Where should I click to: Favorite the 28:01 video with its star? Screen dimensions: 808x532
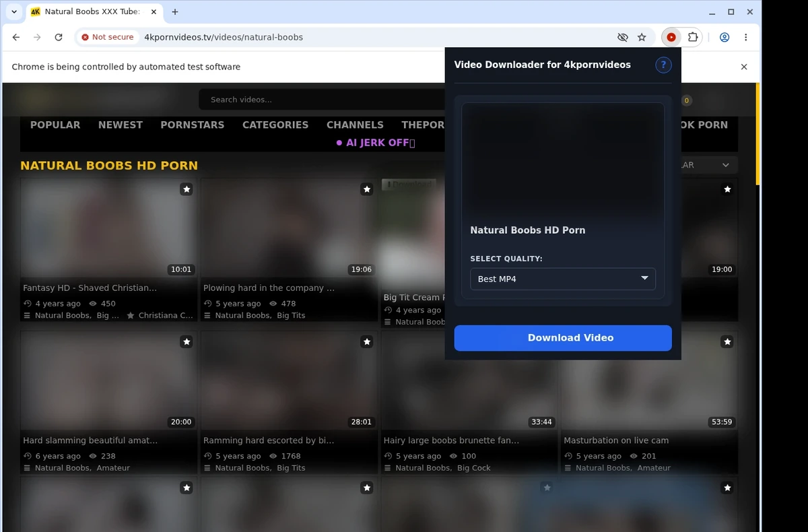point(367,342)
